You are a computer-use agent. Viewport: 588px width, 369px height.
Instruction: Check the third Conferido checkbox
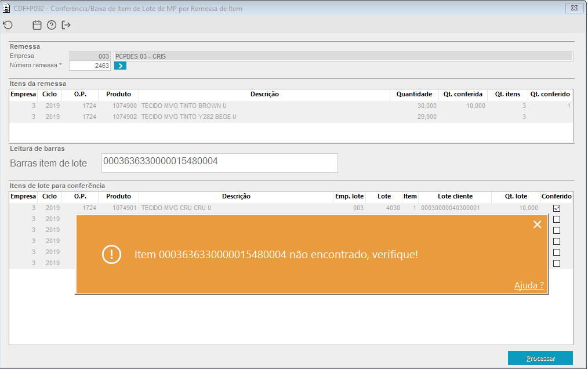point(557,230)
